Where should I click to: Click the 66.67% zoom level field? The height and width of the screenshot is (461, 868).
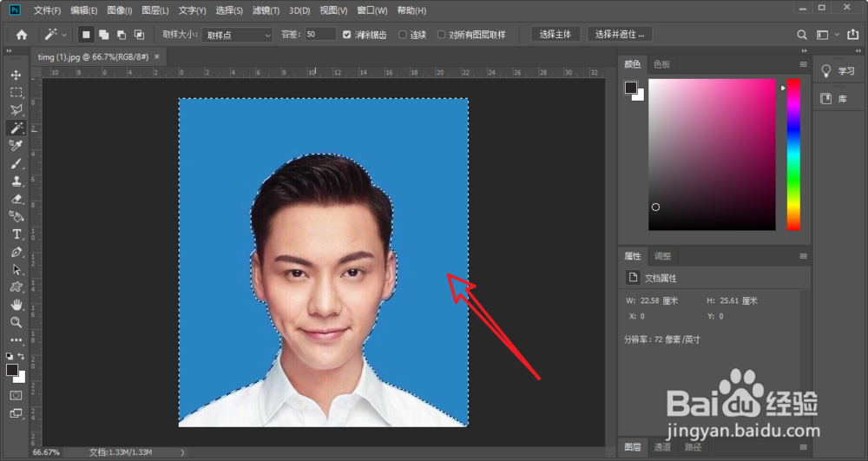point(46,452)
